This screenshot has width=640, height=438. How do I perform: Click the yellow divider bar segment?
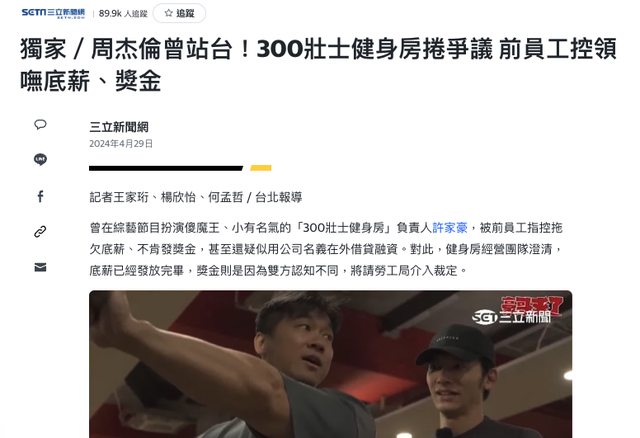tap(261, 168)
